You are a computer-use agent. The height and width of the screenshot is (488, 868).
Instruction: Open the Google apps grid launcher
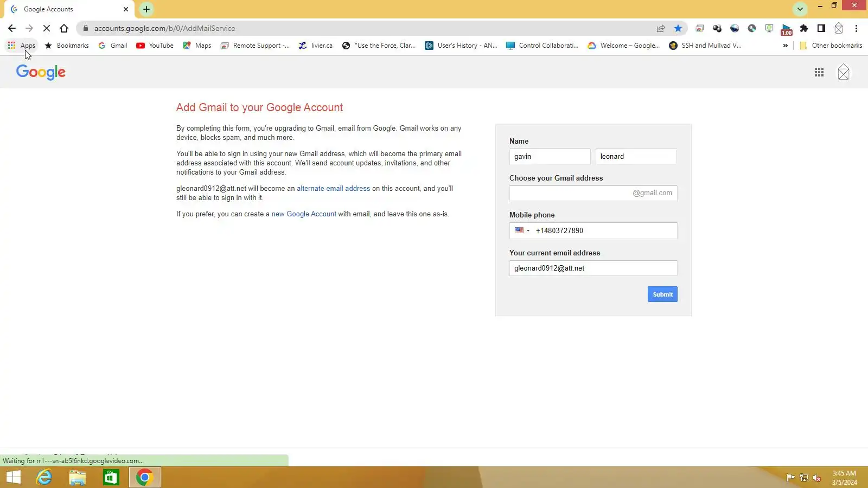coord(819,72)
